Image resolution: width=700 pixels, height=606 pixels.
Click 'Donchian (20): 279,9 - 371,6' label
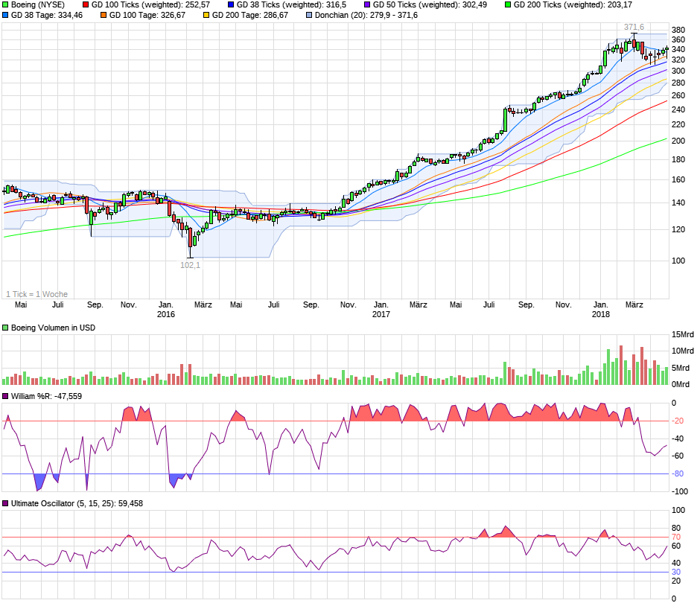[366, 15]
